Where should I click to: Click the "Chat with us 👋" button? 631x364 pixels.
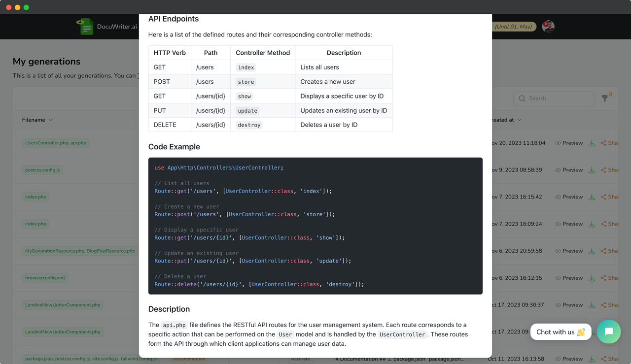pos(561,331)
